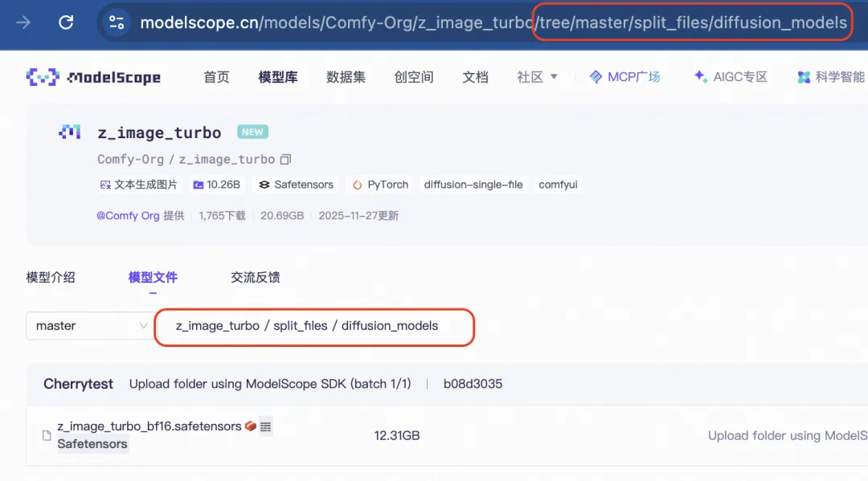Switch to 模型文件 tab
The height and width of the screenshot is (481, 868).
coord(153,277)
